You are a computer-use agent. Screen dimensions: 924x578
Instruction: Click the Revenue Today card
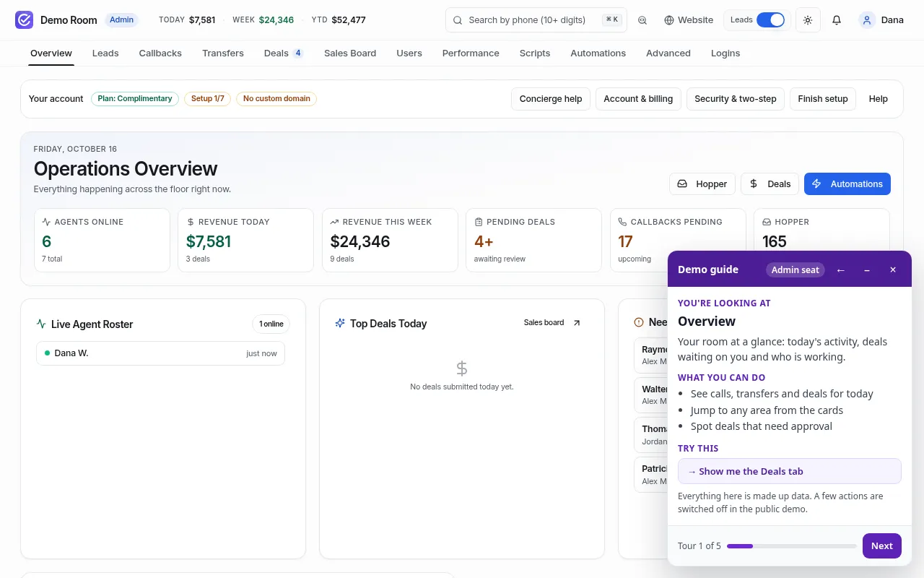246,240
